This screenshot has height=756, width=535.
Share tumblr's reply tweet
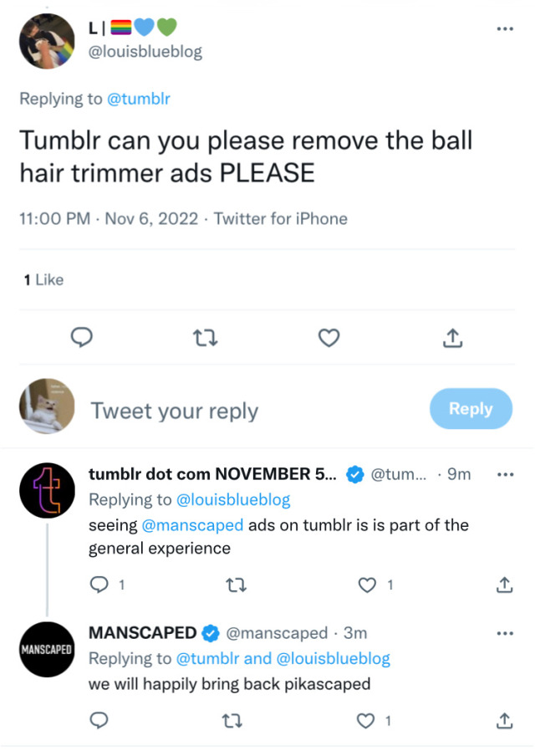click(504, 585)
